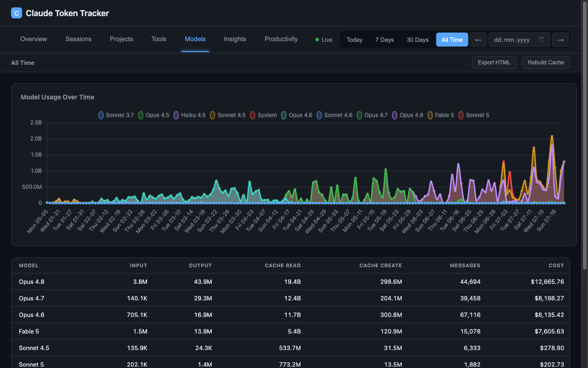The height and width of the screenshot is (368, 588).
Task: Go to the previous date with left arrow
Action: point(478,40)
